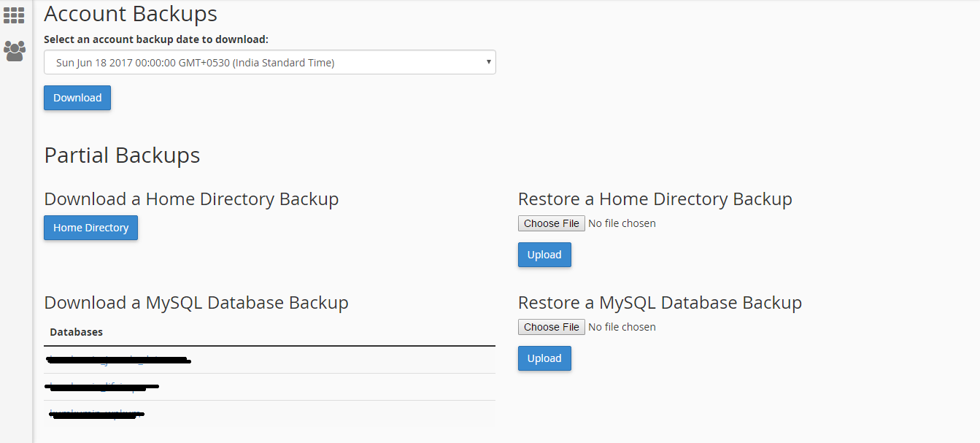Upload the Home Directory backup
The image size is (980, 443).
[544, 255]
